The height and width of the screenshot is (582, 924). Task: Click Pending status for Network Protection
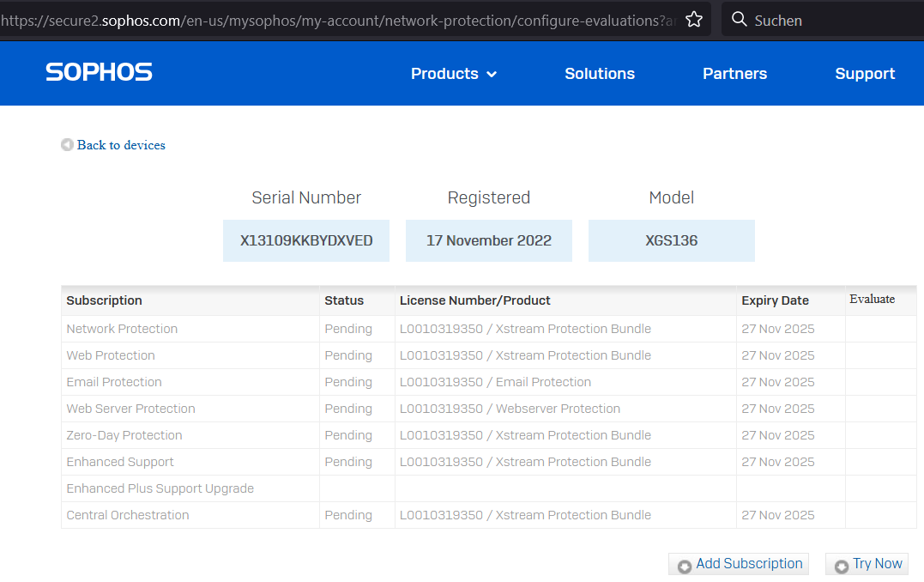point(348,329)
